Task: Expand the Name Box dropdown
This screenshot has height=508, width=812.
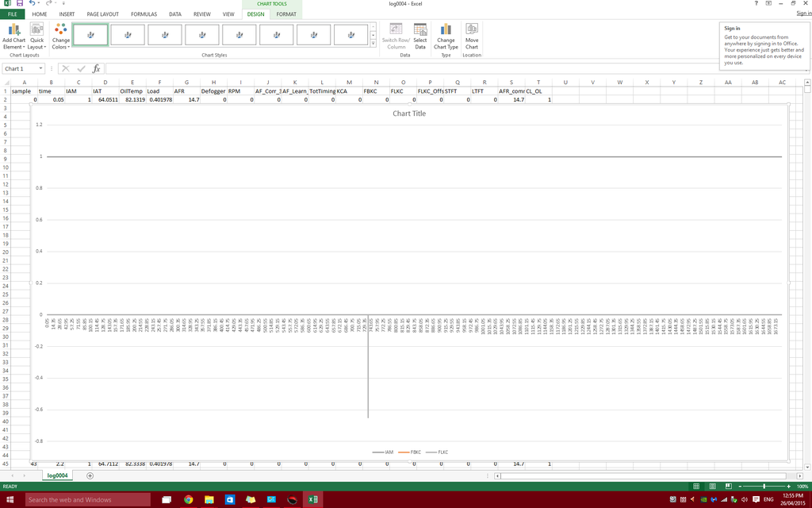Action: pos(41,69)
